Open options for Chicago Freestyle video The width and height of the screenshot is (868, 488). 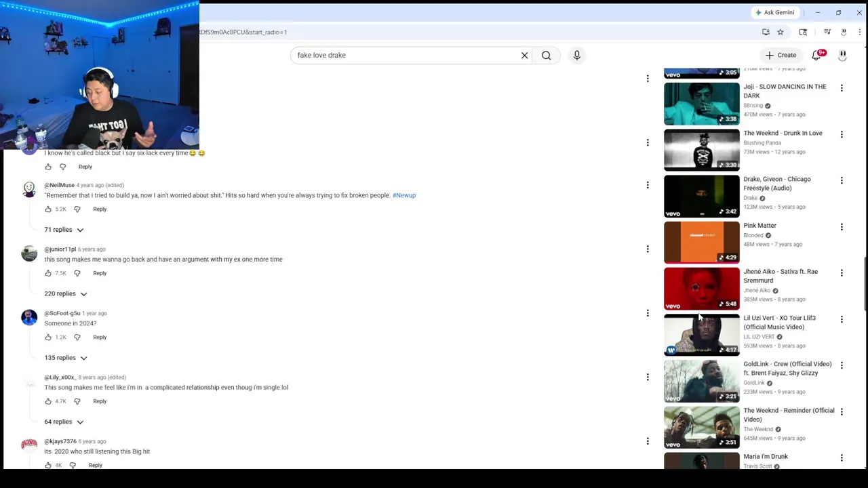842,180
